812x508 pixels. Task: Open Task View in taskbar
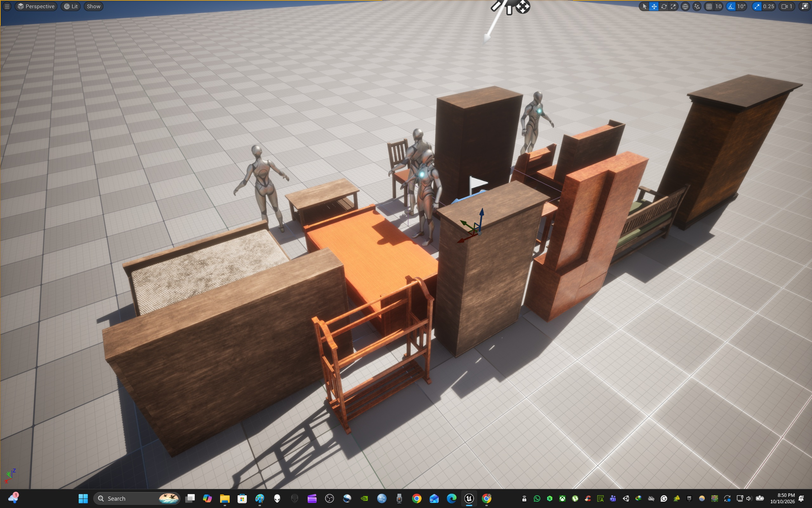pyautogui.click(x=190, y=498)
